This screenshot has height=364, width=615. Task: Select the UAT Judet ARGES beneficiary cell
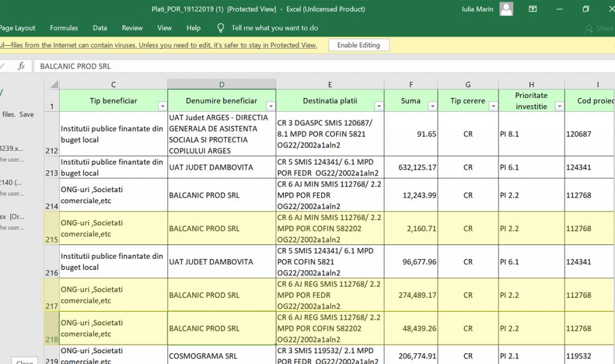tap(222, 134)
